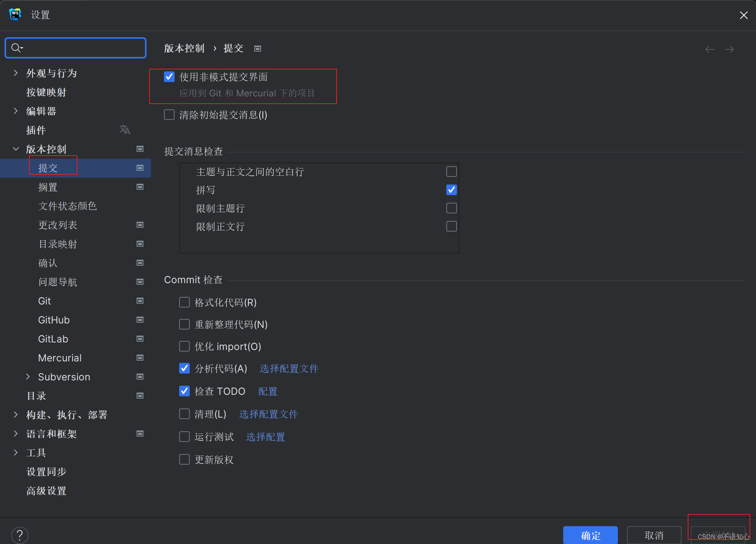Uncheck 使用非模式提交界面 checkbox

[169, 77]
